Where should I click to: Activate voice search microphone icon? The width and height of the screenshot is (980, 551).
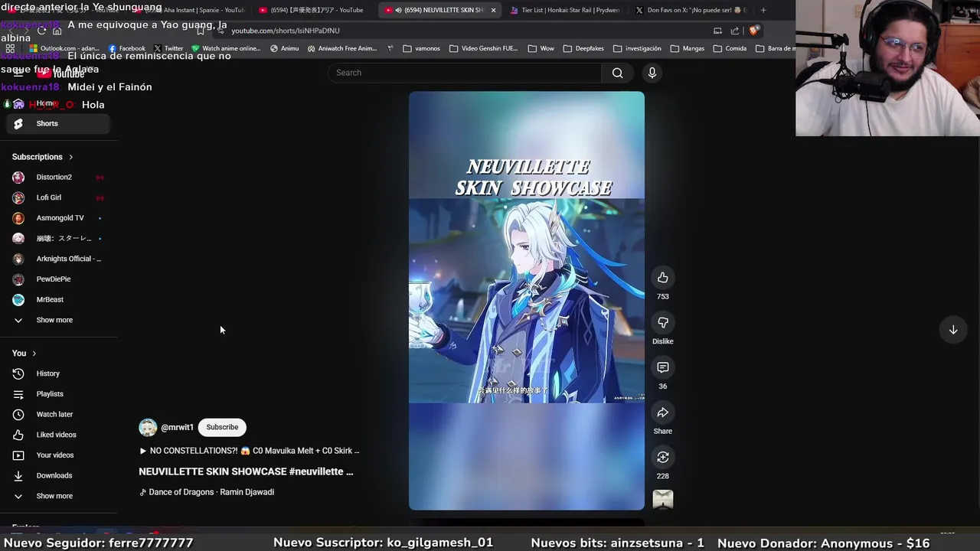click(652, 73)
